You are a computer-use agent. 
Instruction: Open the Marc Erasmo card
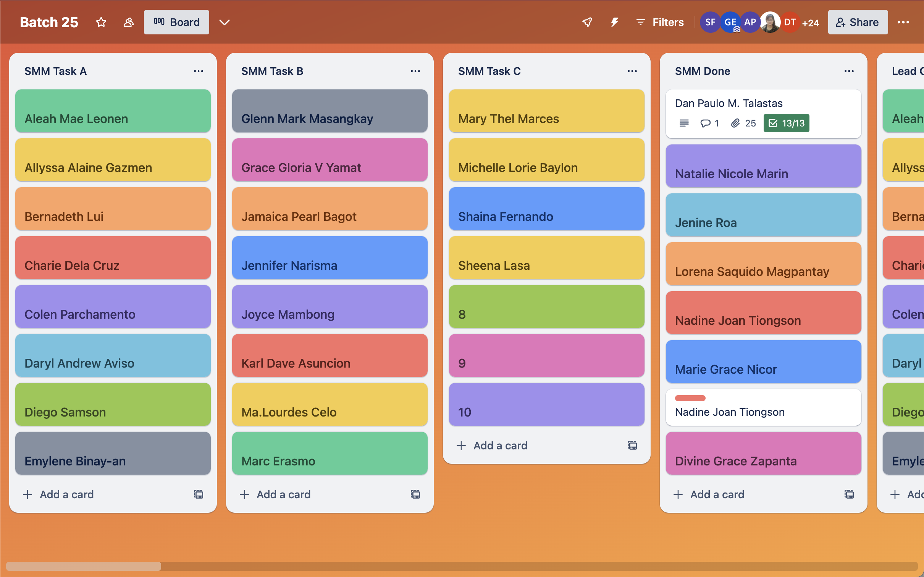(x=330, y=453)
